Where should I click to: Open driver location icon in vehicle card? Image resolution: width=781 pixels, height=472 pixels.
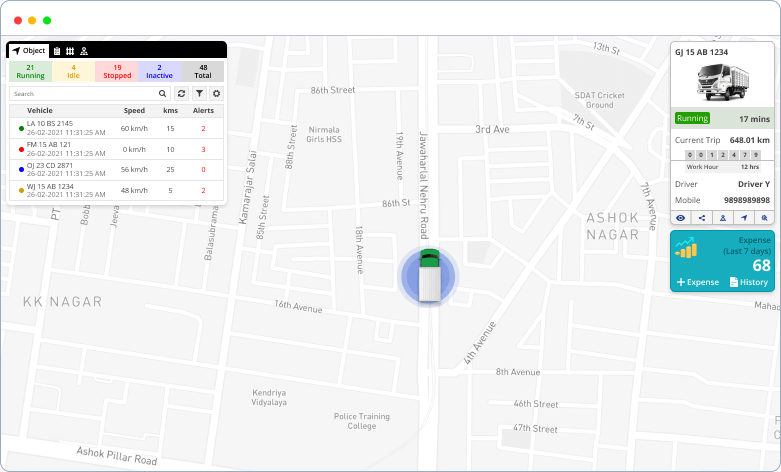(x=723, y=218)
